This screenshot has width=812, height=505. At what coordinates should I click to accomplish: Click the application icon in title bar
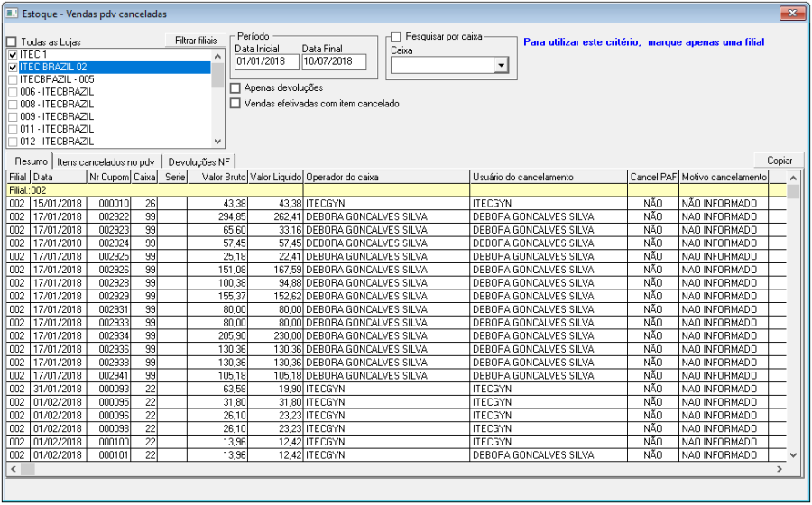[12, 14]
